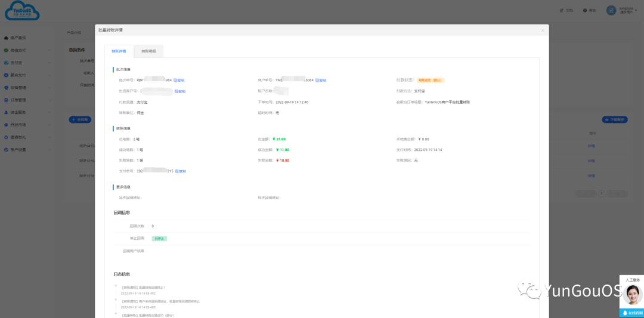Click the total amount ¥ 21.00

(279, 139)
